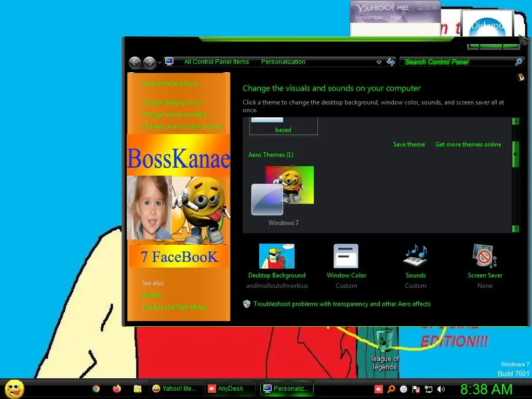Select Personalization breadcrumb in address bar
The image size is (532, 399).
tap(283, 62)
